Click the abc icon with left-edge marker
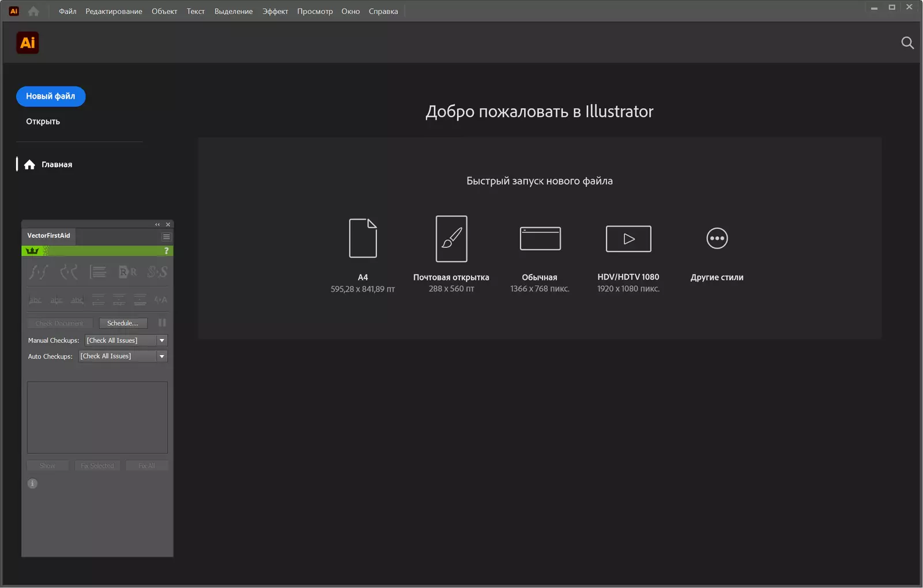 [x=35, y=300]
